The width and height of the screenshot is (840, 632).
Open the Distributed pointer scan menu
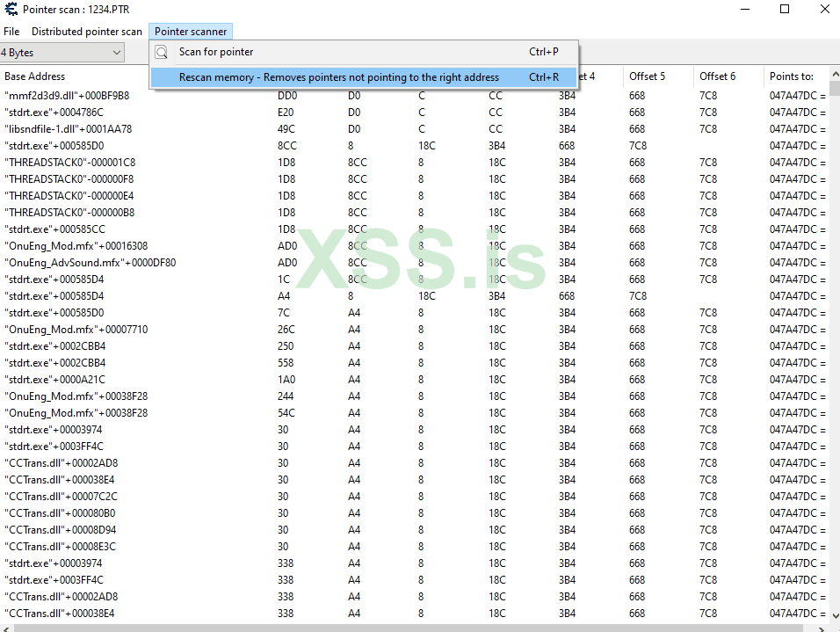point(87,32)
